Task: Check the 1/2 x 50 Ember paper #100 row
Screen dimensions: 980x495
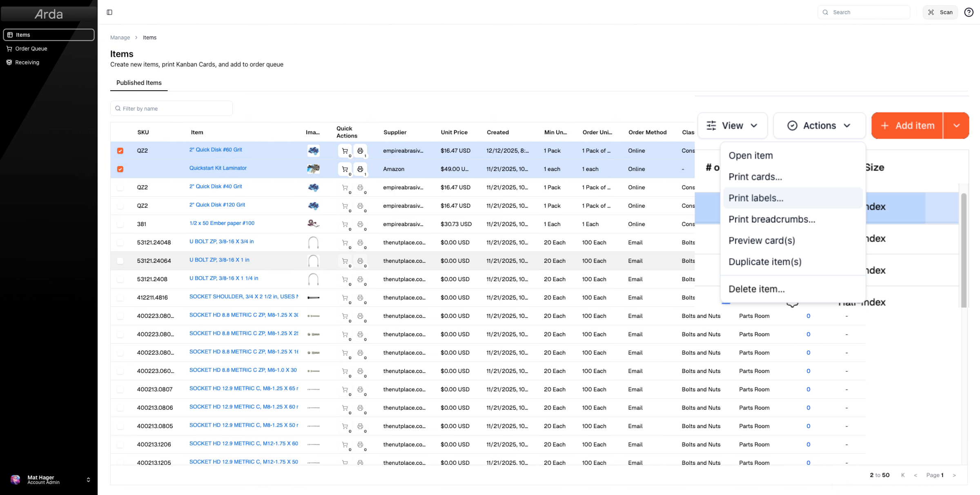Action: [120, 224]
